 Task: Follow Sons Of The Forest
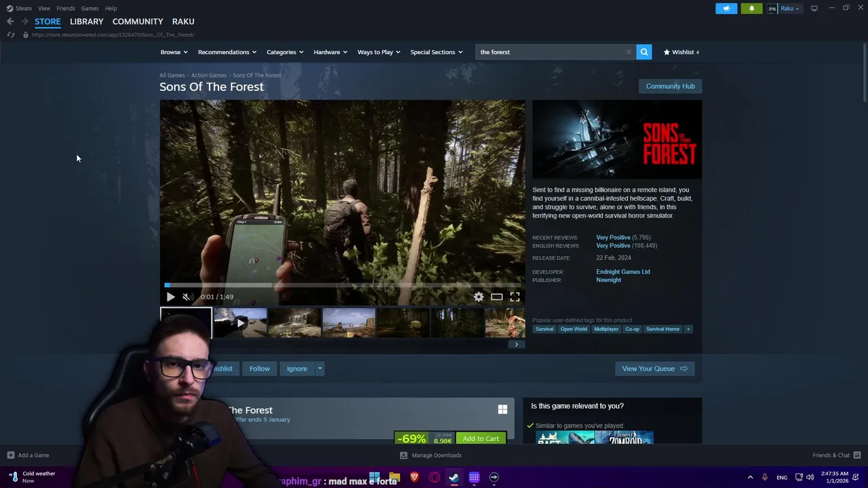(259, 369)
